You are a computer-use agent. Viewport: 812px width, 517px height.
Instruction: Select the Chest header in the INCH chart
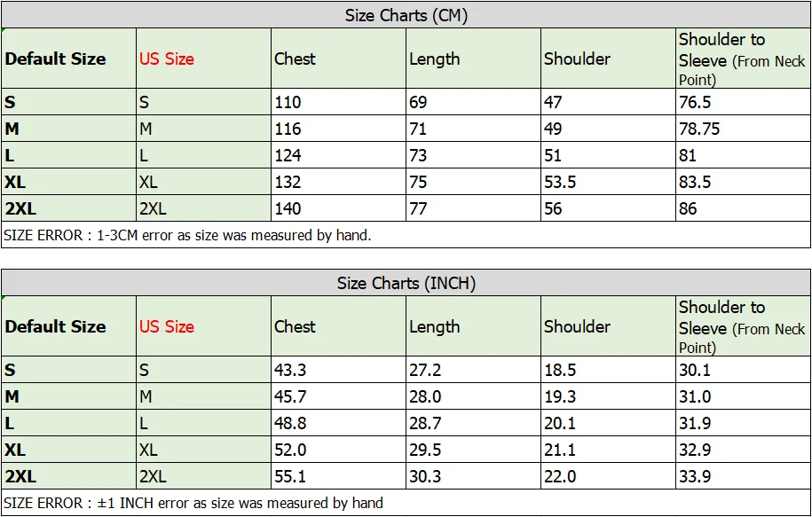point(295,326)
